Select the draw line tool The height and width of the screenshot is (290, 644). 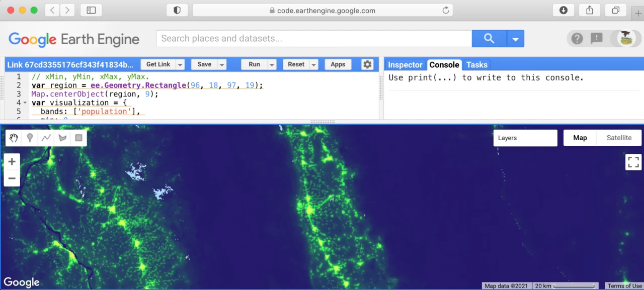(x=46, y=138)
